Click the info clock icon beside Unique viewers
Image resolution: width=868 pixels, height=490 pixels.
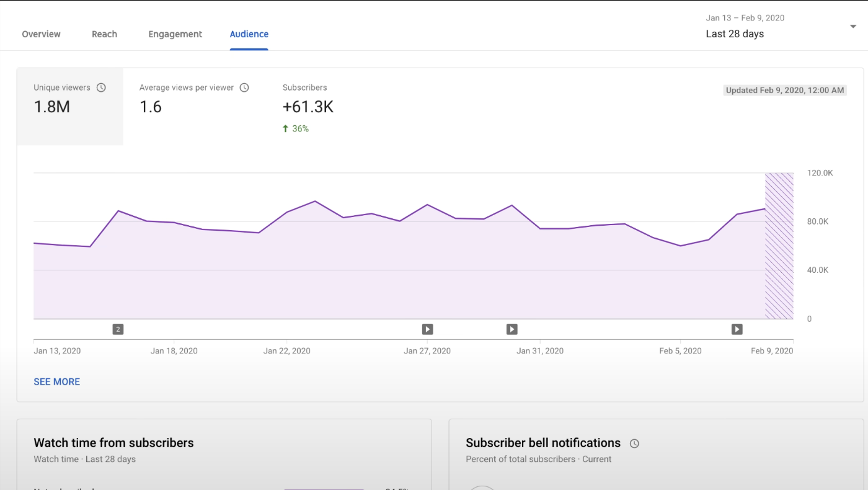[x=101, y=87]
